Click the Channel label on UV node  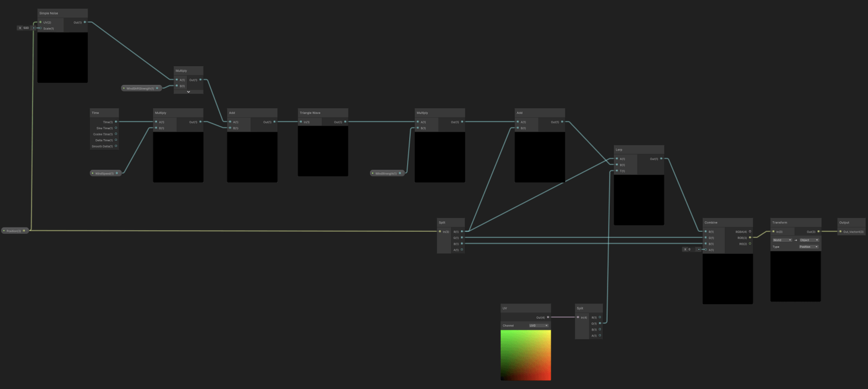pos(508,325)
